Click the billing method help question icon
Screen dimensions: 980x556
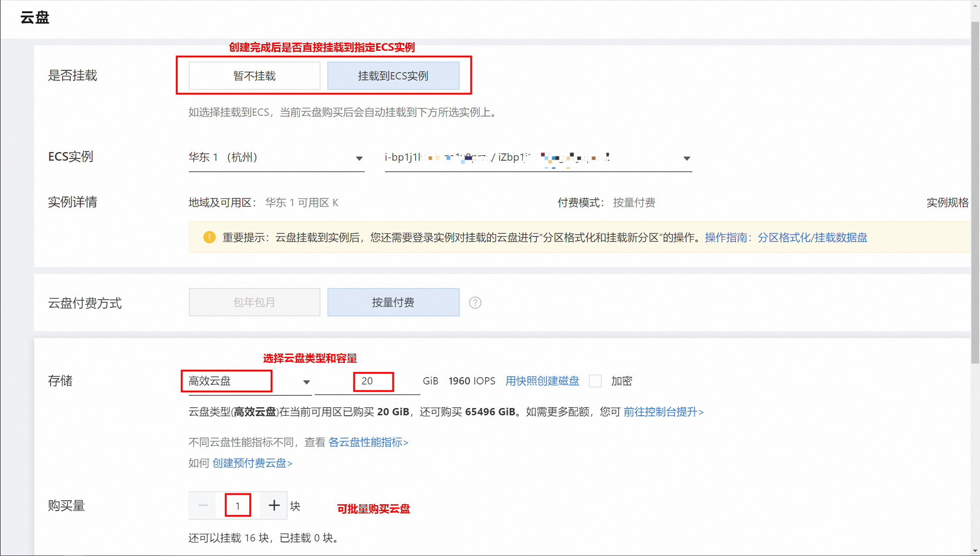click(x=475, y=303)
